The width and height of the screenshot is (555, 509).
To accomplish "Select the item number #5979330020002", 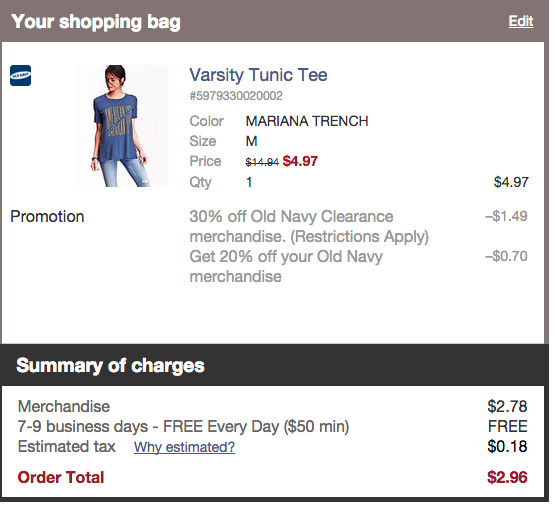I will pos(236,96).
